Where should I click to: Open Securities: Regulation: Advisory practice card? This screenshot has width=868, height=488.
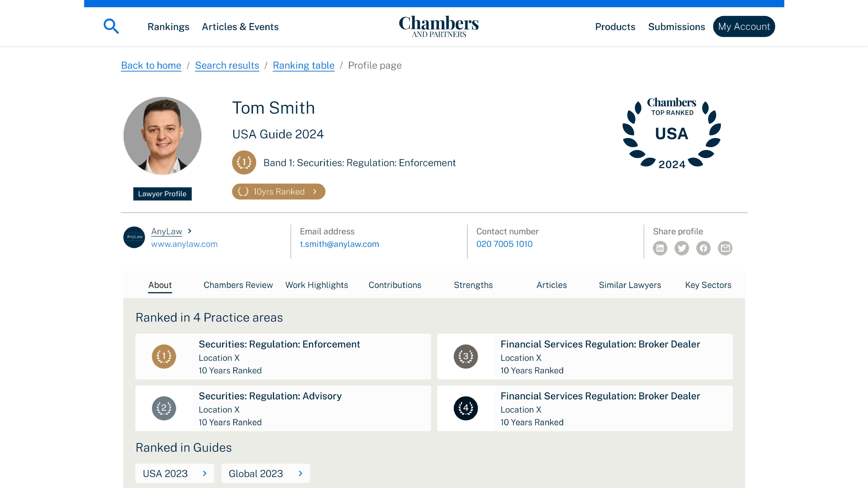pos(283,408)
